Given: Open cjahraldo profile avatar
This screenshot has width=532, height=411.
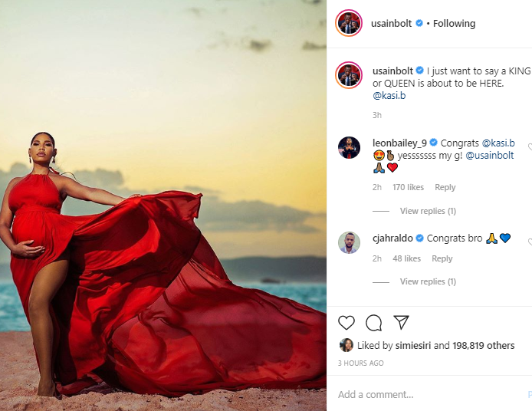Looking at the screenshot, I should 349,242.
